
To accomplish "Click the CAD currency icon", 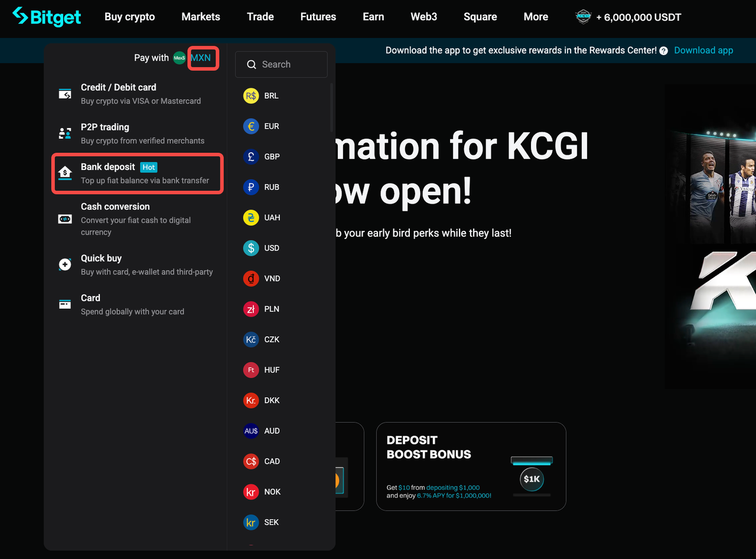I will (251, 462).
